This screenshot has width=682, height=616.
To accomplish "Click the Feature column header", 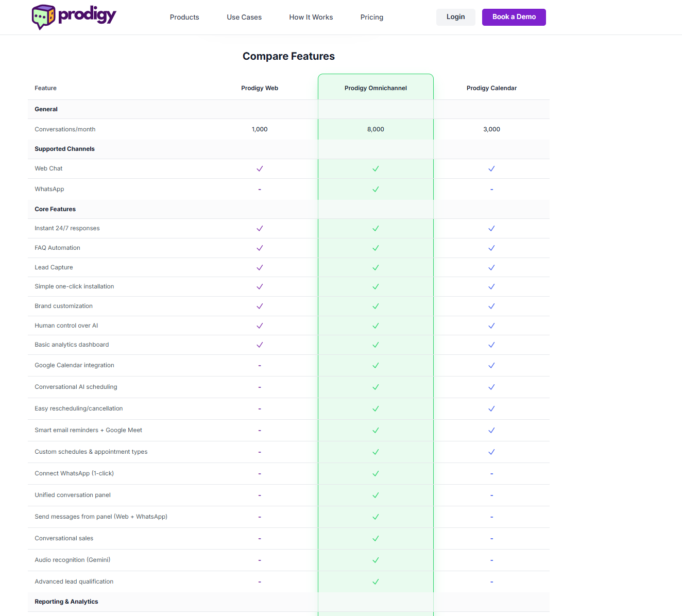I will click(x=45, y=88).
